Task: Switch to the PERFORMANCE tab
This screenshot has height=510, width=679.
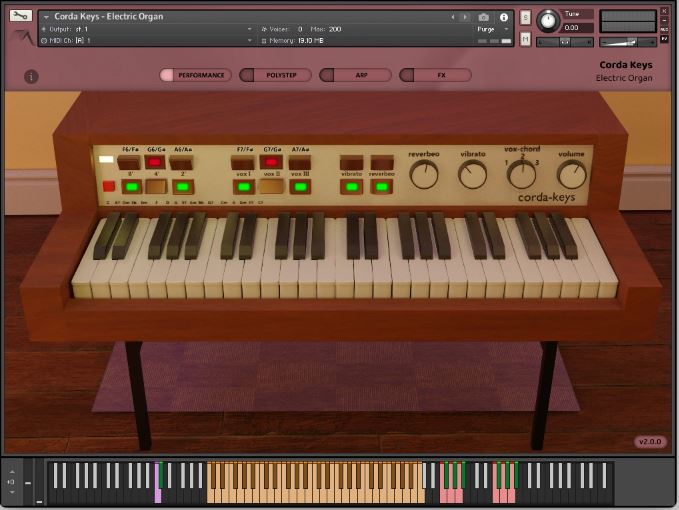Action: 196,75
